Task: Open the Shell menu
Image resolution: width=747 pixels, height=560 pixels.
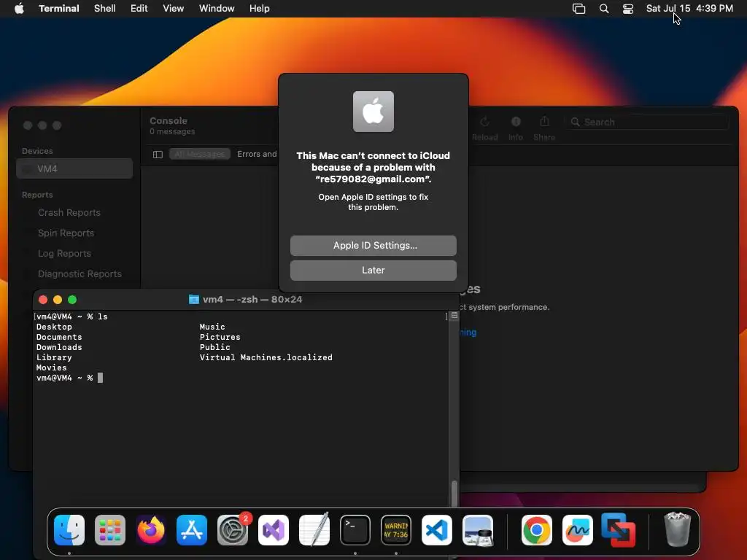Action: coord(105,9)
